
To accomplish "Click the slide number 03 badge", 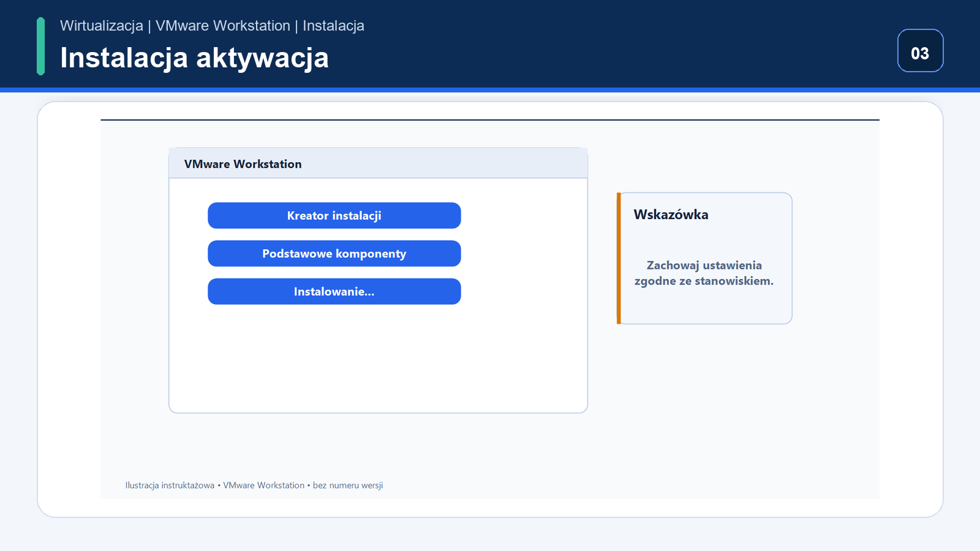I will pyautogui.click(x=920, y=51).
